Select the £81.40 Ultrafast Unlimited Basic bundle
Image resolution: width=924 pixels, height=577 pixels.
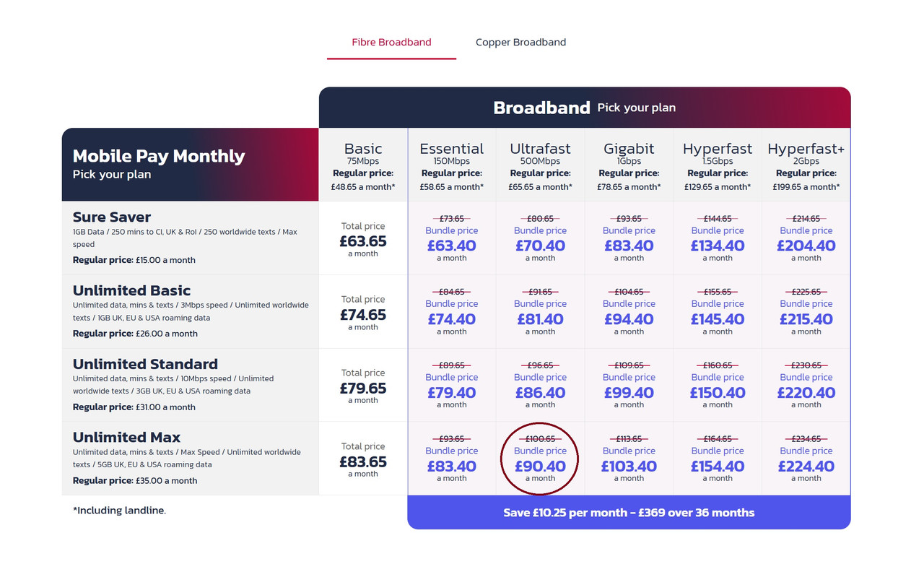click(x=540, y=318)
